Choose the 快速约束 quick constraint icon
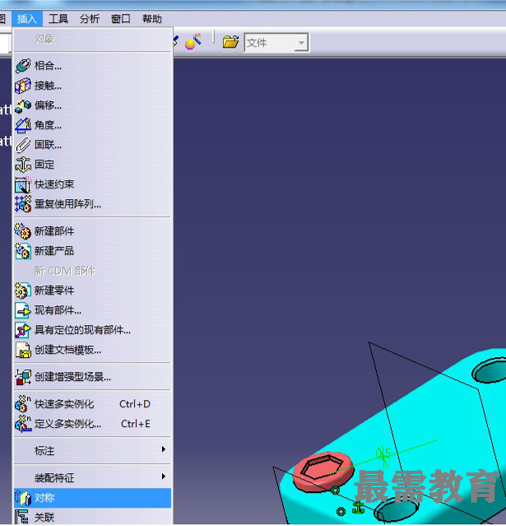This screenshot has width=506, height=526. pos(23,185)
